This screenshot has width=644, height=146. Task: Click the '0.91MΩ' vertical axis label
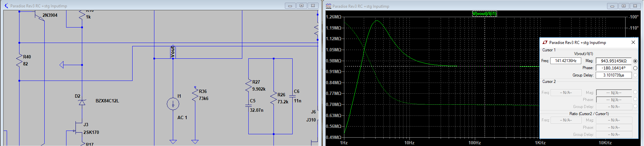point(334,71)
